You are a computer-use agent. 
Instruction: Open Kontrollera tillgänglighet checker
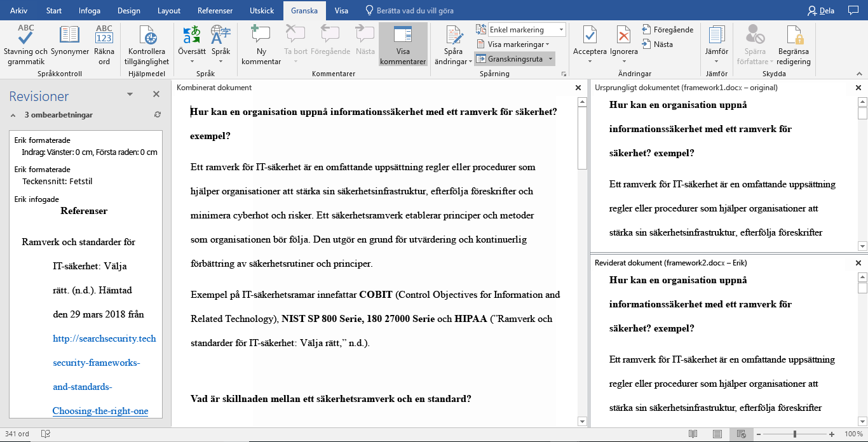click(x=148, y=44)
